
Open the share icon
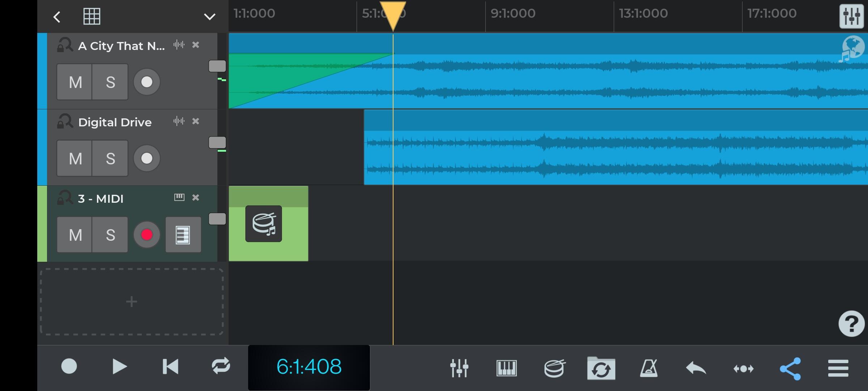790,368
